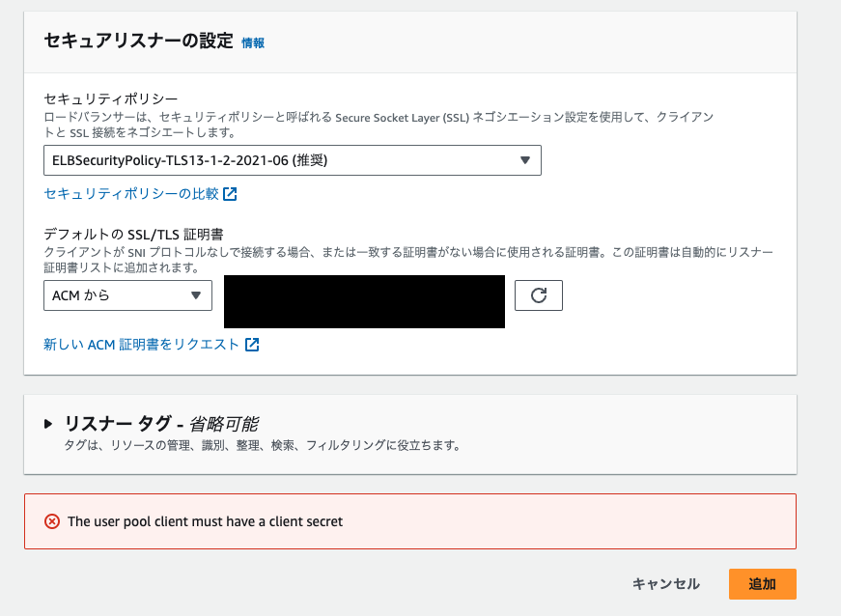Click the external-link icon next to セキュリティポリシーの比較
Image resolution: width=841 pixels, height=616 pixels.
click(x=230, y=193)
